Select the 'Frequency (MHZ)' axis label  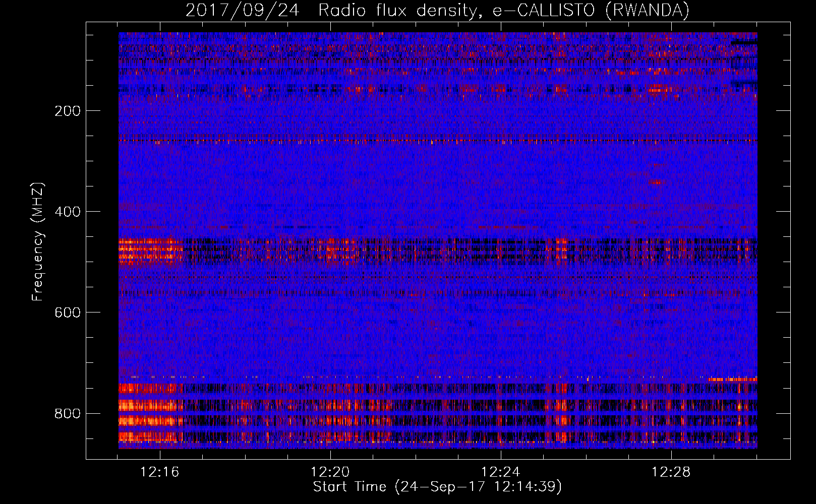pos(38,242)
